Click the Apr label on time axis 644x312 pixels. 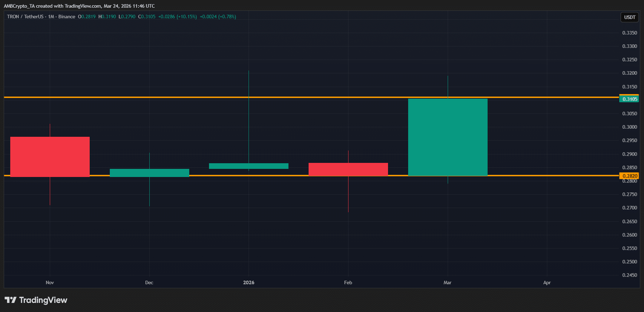[x=547, y=283]
